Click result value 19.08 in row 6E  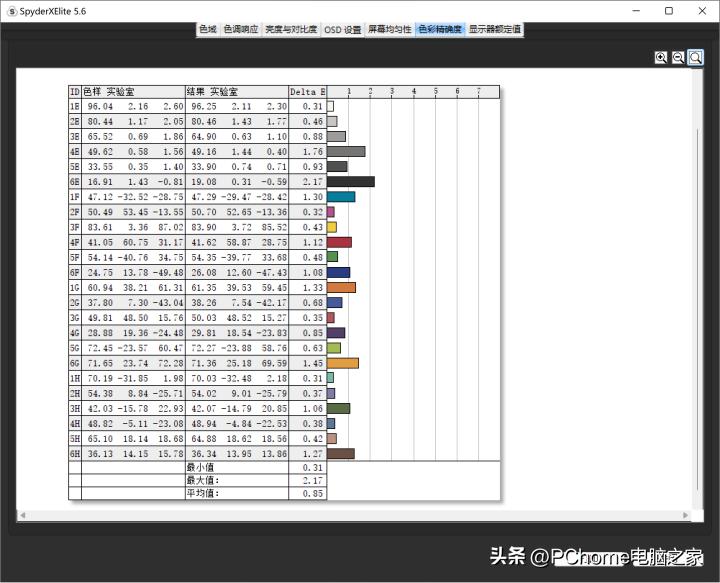click(204, 182)
